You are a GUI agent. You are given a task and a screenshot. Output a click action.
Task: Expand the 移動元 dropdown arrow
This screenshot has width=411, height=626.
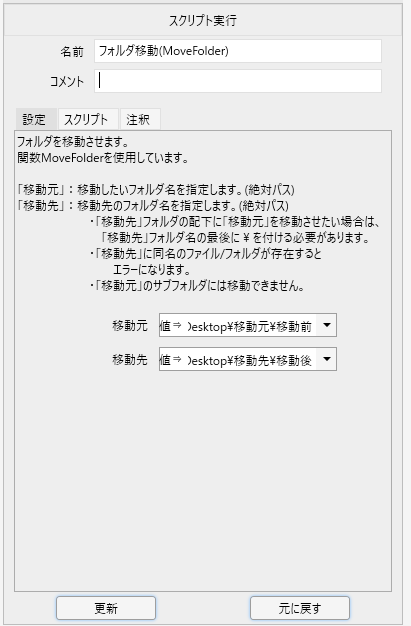click(327, 325)
